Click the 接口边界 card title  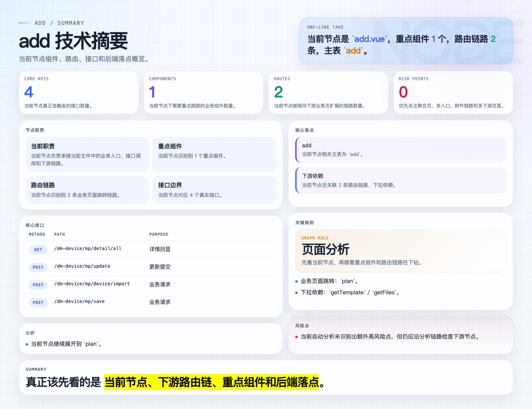pos(170,185)
